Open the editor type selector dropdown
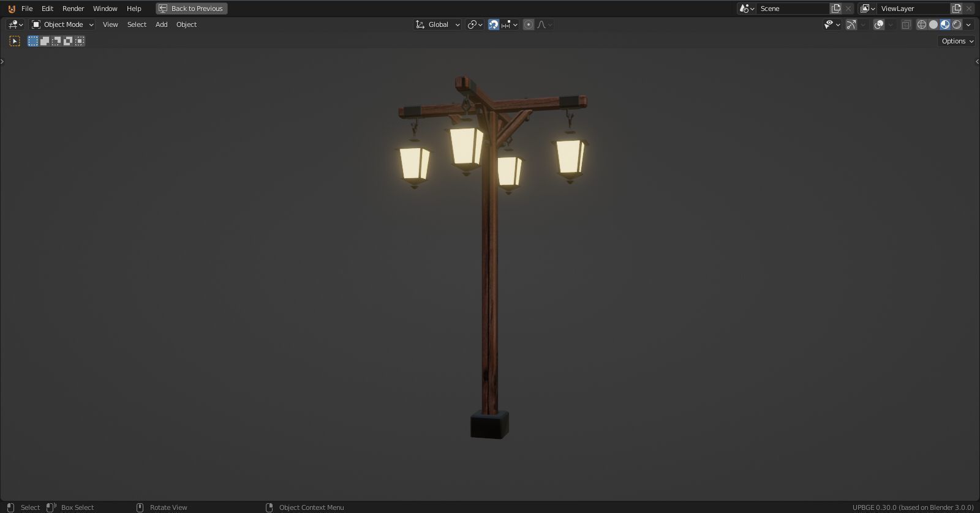Screen dimensions: 980x513 tap(15, 24)
